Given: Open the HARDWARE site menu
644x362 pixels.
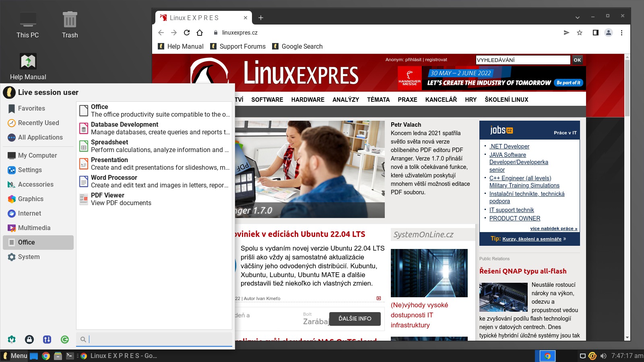Looking at the screenshot, I should point(308,100).
